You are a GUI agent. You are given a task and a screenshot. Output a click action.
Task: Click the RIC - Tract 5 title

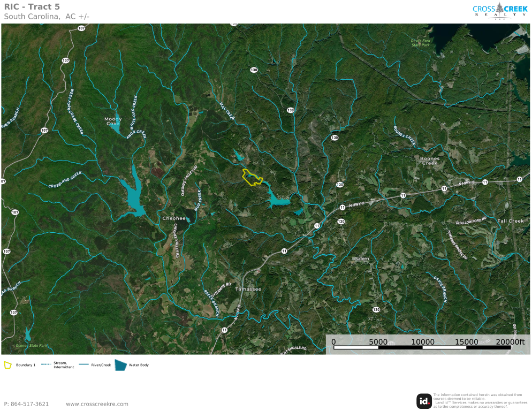pos(32,6)
